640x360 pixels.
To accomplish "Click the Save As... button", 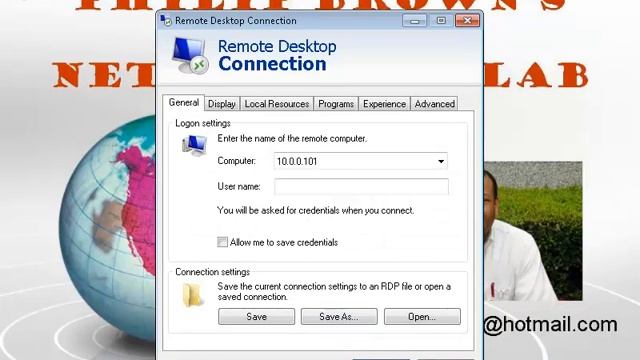I will (339, 317).
